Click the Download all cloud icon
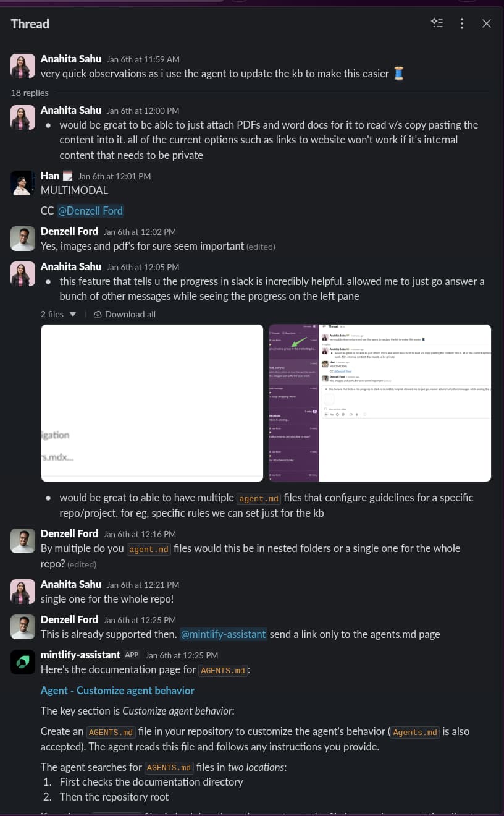The height and width of the screenshot is (816, 504). click(98, 314)
